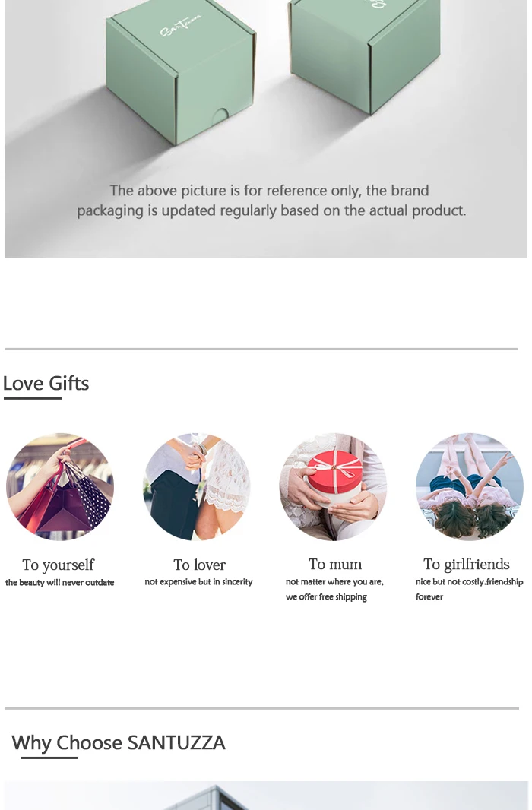Click the 'To girlfriends' heading
The image size is (532, 810).
point(467,564)
